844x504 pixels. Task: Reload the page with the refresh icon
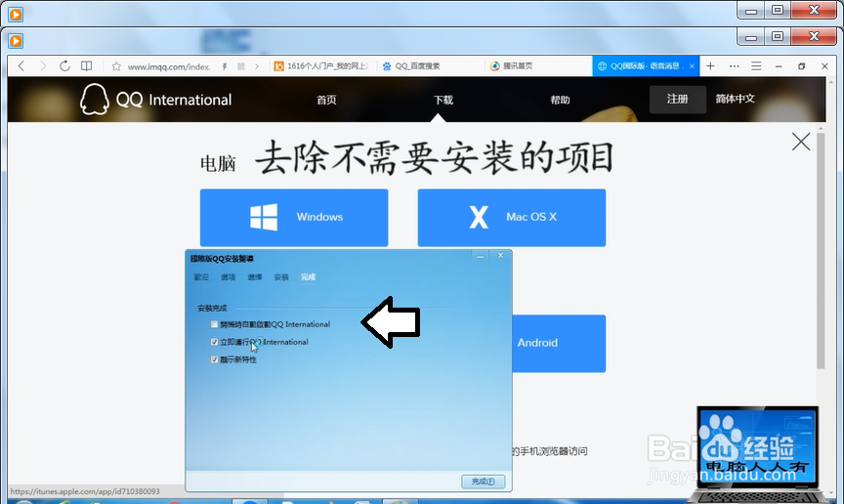click(64, 65)
